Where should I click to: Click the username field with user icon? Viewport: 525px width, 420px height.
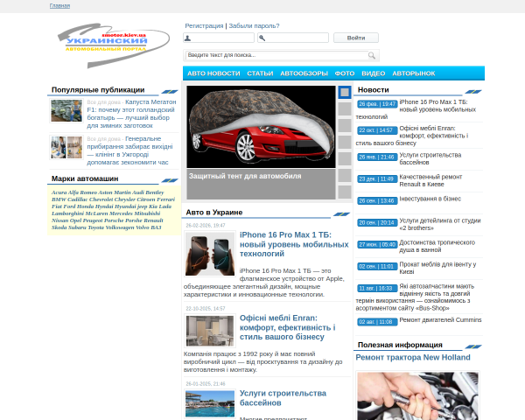coord(219,38)
